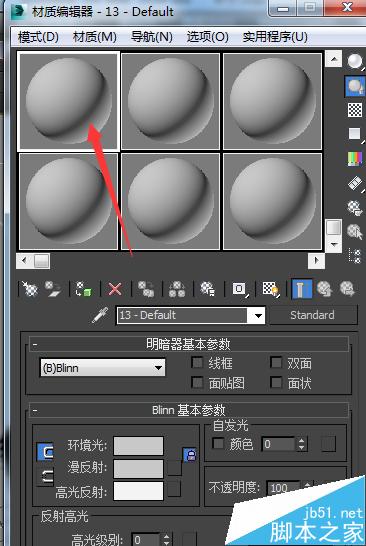Run the Video Color Check icon
The height and width of the screenshot is (546, 366).
[355, 158]
